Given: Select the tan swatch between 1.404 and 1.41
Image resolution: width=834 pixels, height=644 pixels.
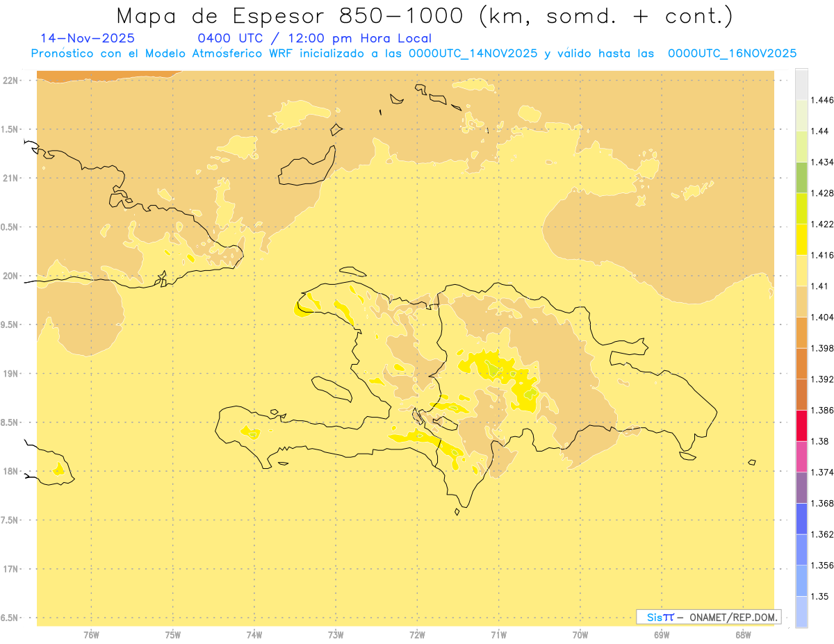Looking at the screenshot, I should (x=801, y=302).
